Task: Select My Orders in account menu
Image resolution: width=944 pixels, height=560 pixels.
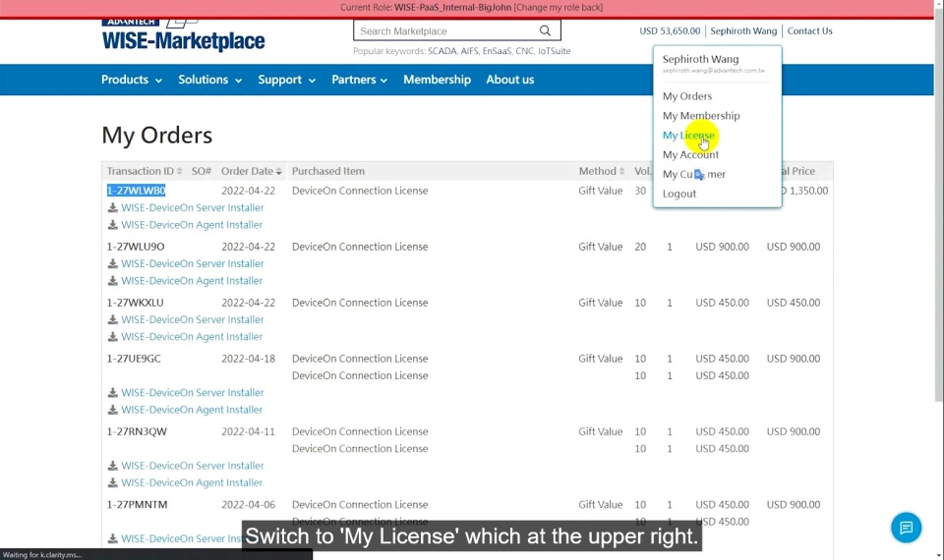Action: pyautogui.click(x=687, y=96)
